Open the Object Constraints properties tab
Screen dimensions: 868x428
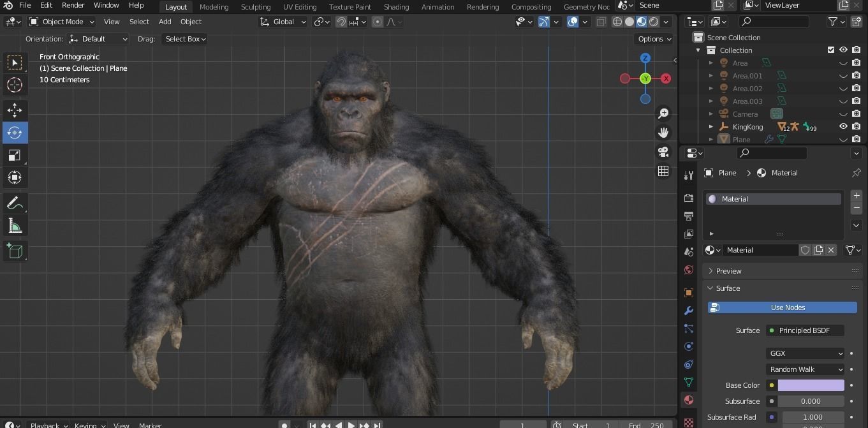[x=689, y=364]
